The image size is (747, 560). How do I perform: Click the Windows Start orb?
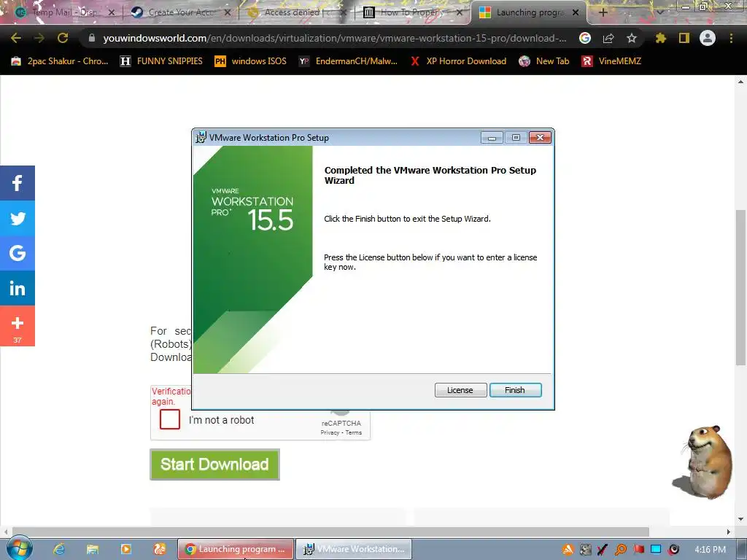click(19, 548)
